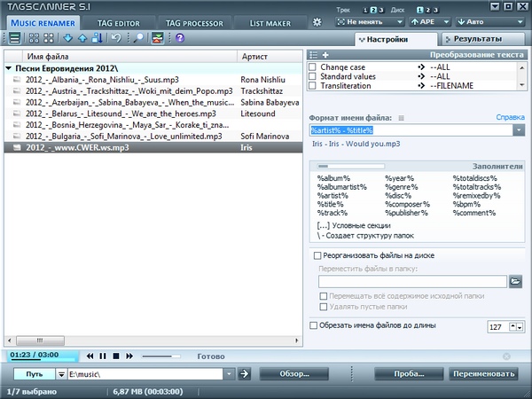Click the folder browse icon for move path
532x399 pixels.
pyautogui.click(x=515, y=281)
